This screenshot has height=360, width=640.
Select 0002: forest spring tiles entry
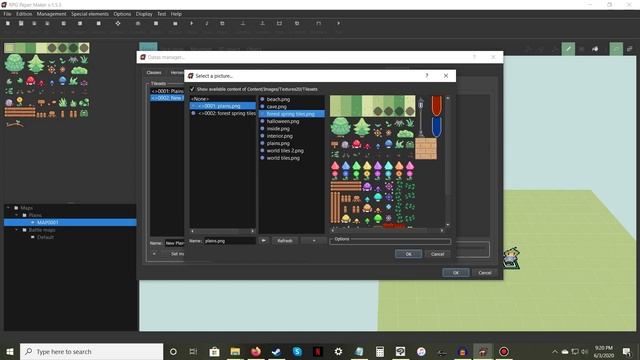click(222, 113)
